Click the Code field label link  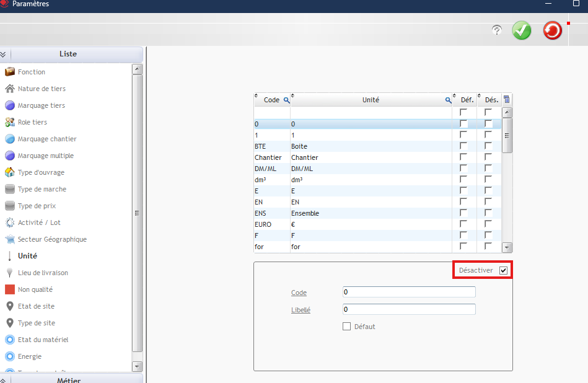coord(299,293)
